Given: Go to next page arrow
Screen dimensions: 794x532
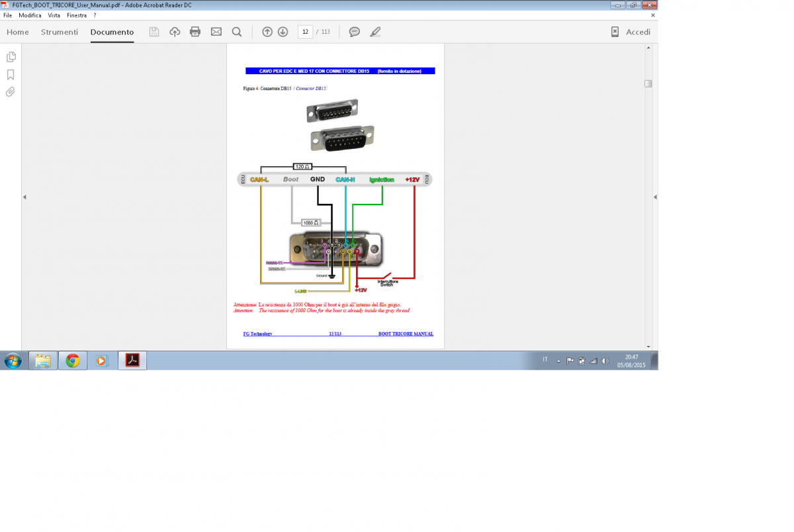Looking at the screenshot, I should click(x=283, y=32).
